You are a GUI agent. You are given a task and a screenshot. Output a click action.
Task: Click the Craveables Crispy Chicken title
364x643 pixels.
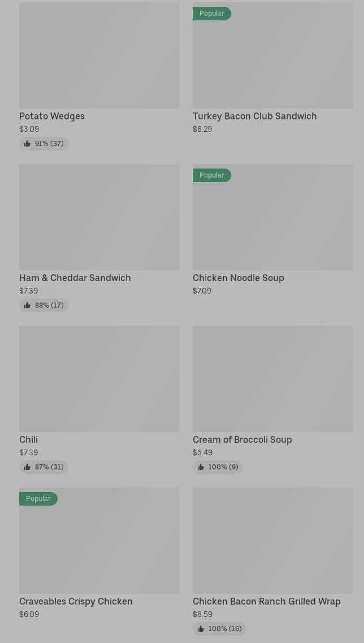(76, 601)
